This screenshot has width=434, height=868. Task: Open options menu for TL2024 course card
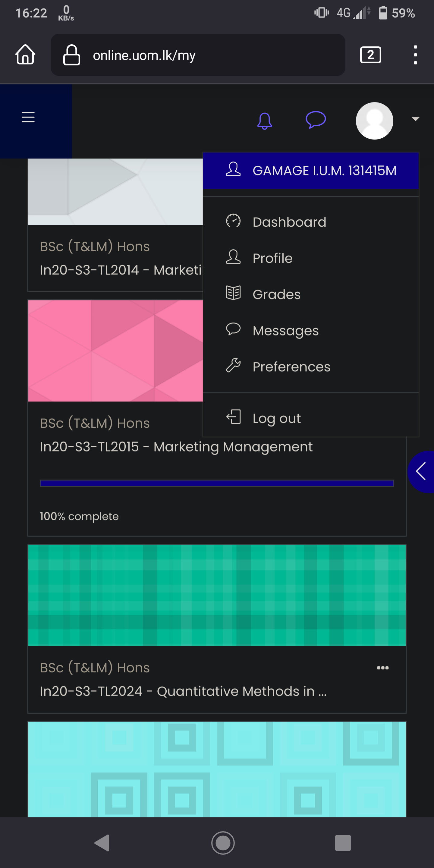[383, 668]
